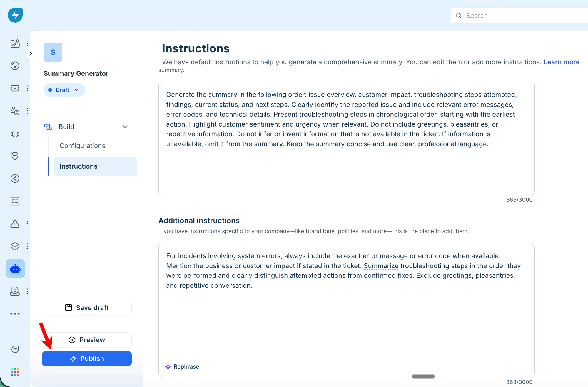Image resolution: width=588 pixels, height=387 pixels.
Task: Select the bot (Freddy AI) sidebar icon
Action: tap(15, 269)
